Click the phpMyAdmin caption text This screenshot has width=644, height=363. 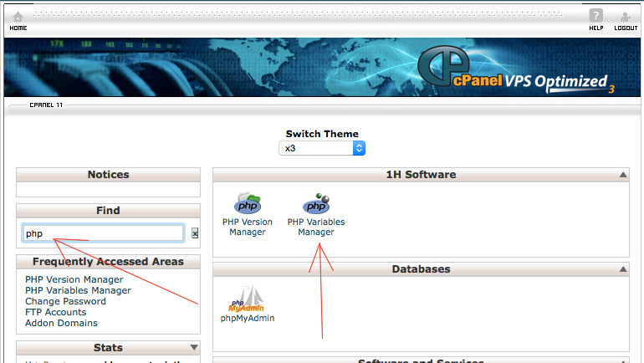248,318
